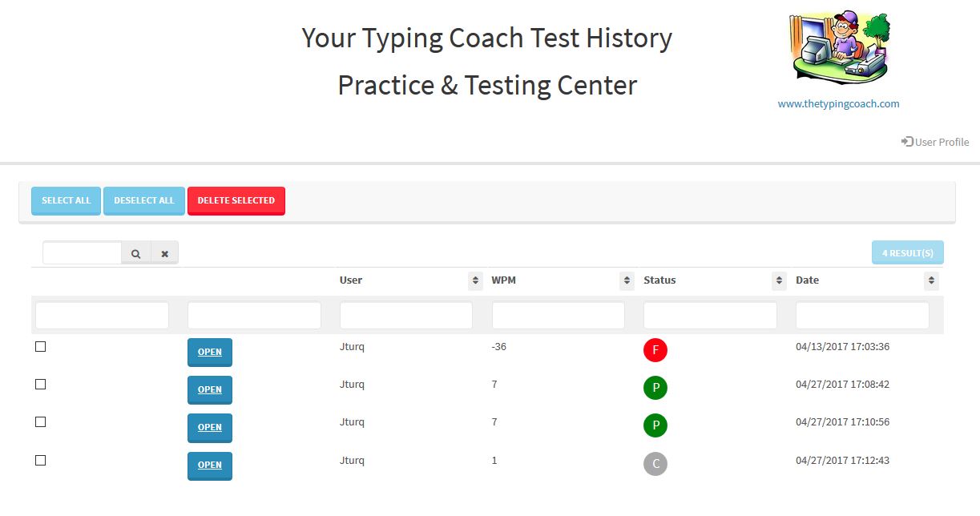Open the first Jturq test result
The height and width of the screenshot is (516, 980).
coord(209,352)
